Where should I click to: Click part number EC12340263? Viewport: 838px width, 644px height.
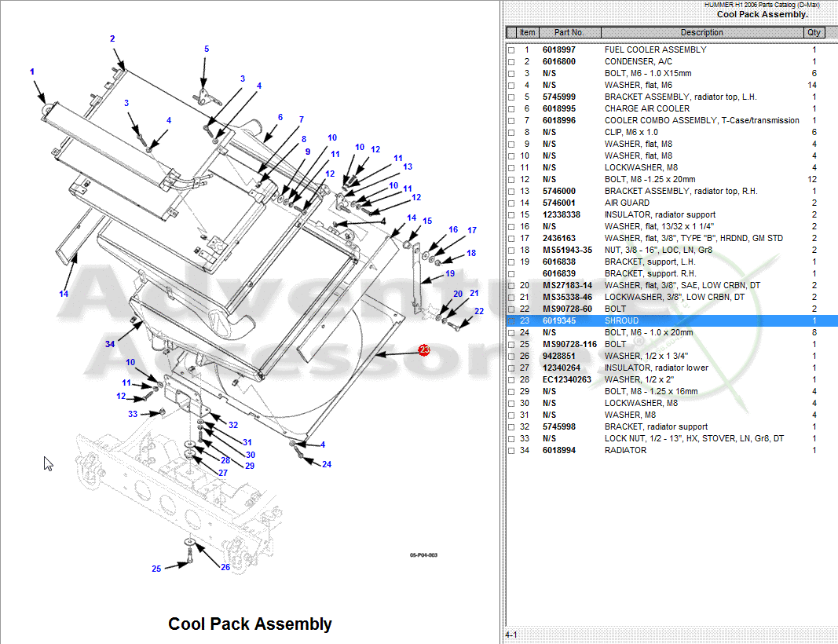567,379
